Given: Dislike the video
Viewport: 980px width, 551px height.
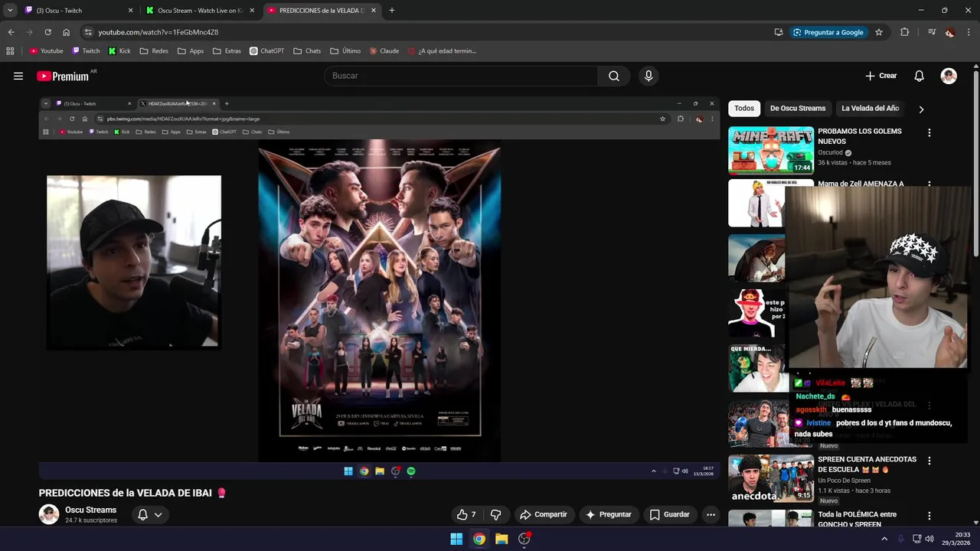Looking at the screenshot, I should pyautogui.click(x=495, y=514).
